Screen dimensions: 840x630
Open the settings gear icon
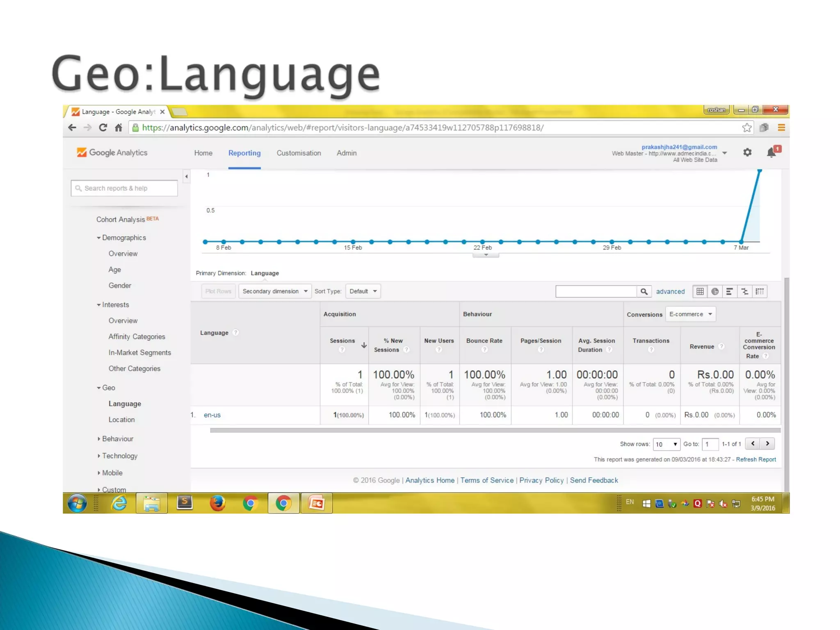tap(747, 153)
